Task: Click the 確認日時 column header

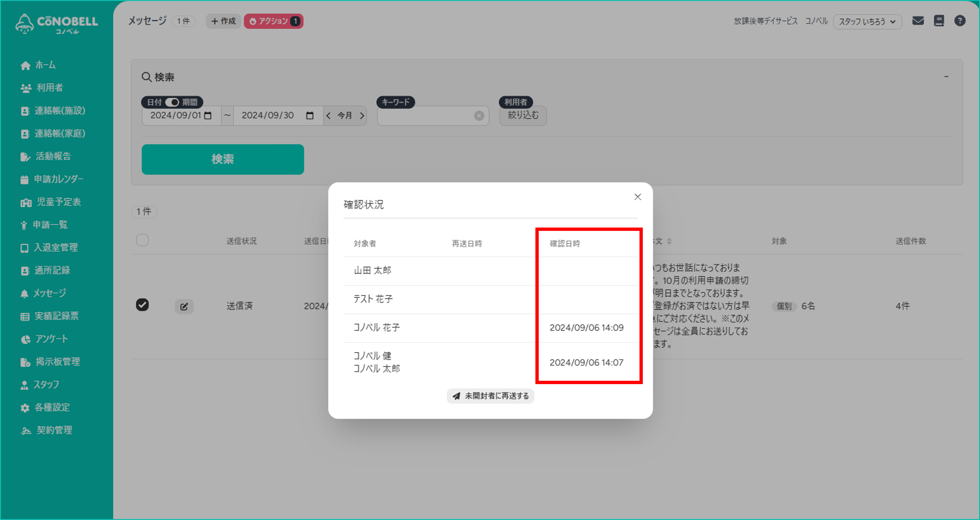Action: pyautogui.click(x=565, y=244)
